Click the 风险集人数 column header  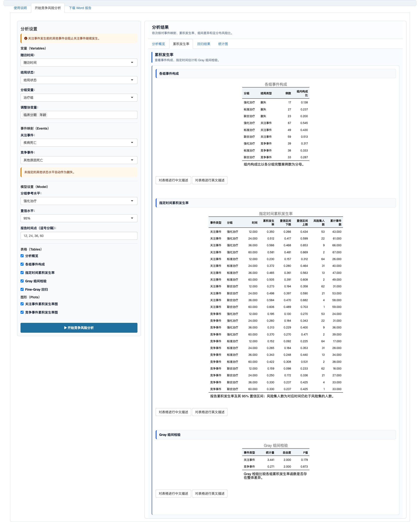point(319,222)
